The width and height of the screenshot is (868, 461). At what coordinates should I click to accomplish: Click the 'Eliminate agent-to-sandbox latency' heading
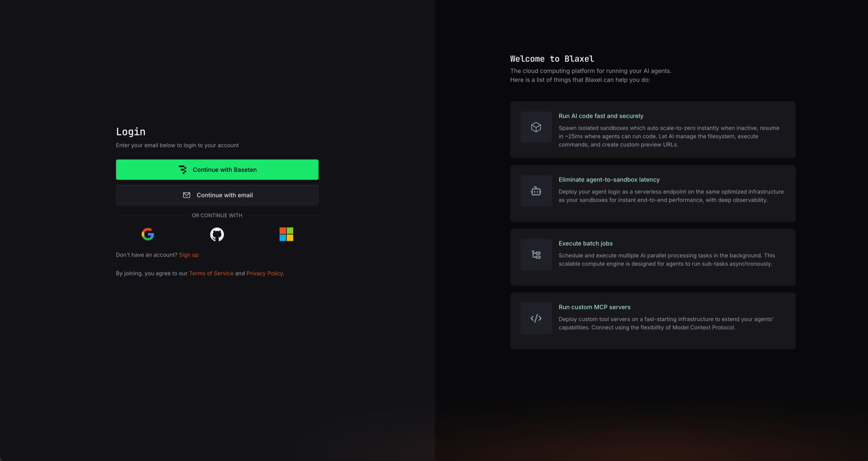click(609, 180)
